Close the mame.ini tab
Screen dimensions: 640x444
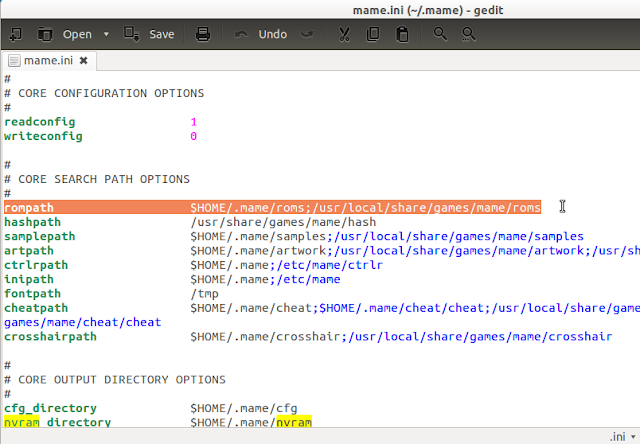(x=84, y=61)
